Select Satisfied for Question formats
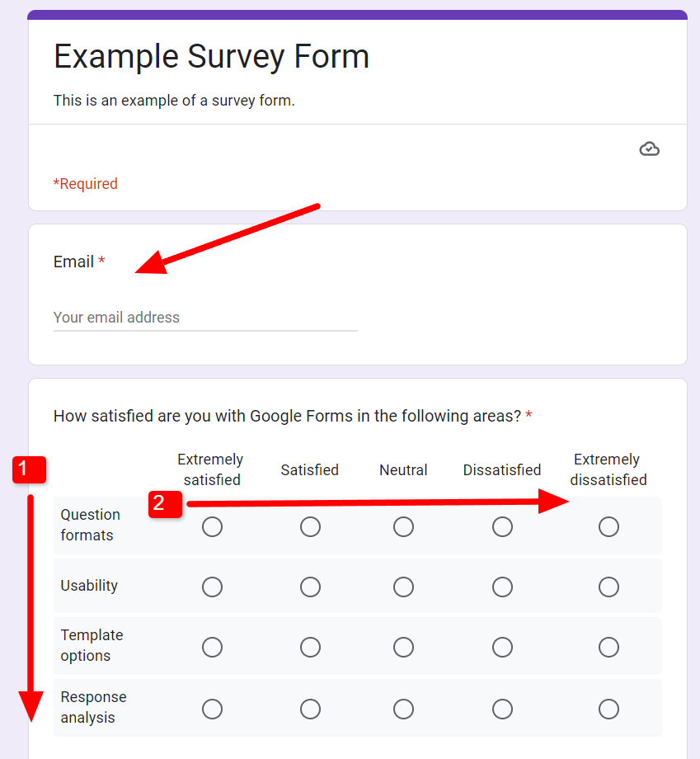 (310, 526)
